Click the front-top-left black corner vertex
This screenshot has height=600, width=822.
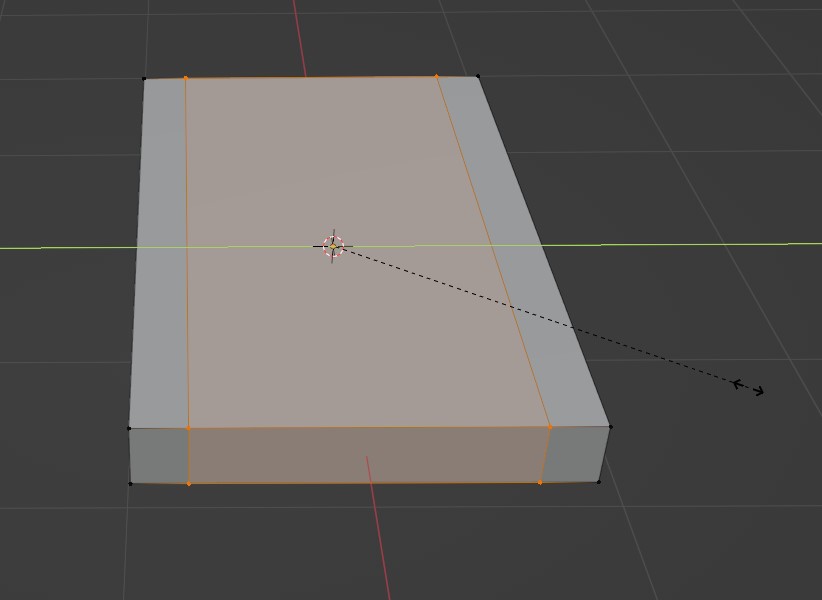(x=129, y=428)
